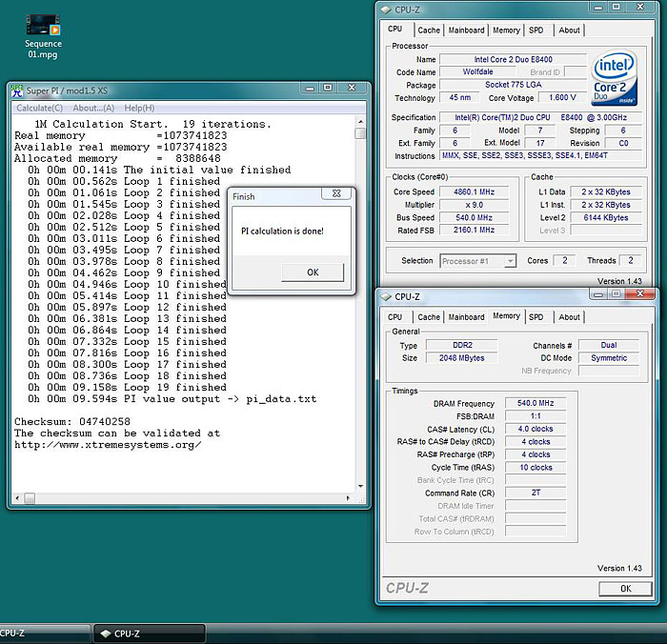Open Cache tab in lower CPU-Z
Screen dimensions: 667x644
pyautogui.click(x=429, y=317)
